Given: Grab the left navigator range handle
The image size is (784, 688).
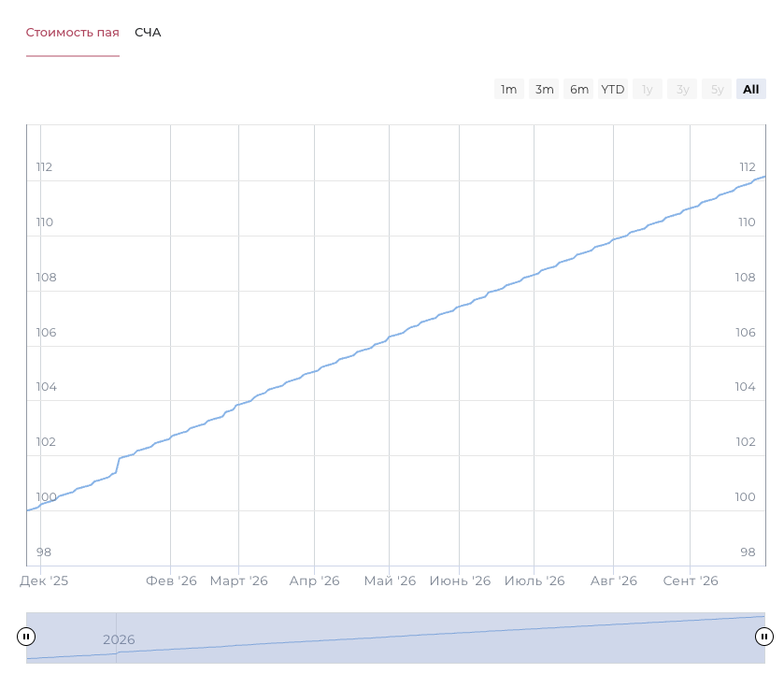Looking at the screenshot, I should tap(26, 637).
